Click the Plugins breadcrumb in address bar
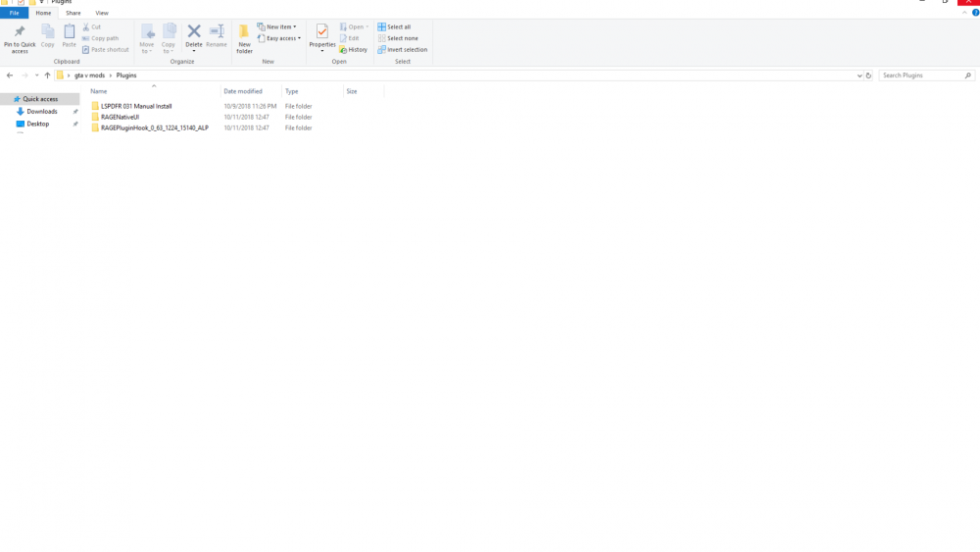 (126, 75)
